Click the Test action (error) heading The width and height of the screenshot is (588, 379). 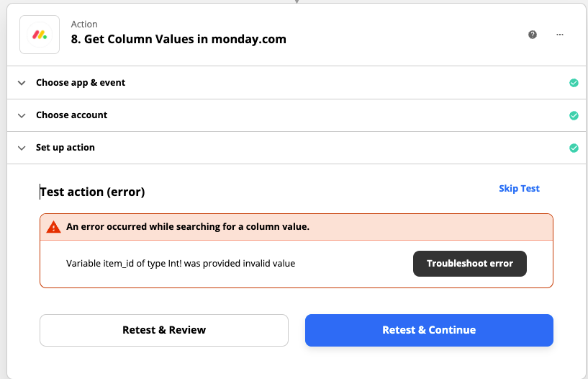point(92,192)
